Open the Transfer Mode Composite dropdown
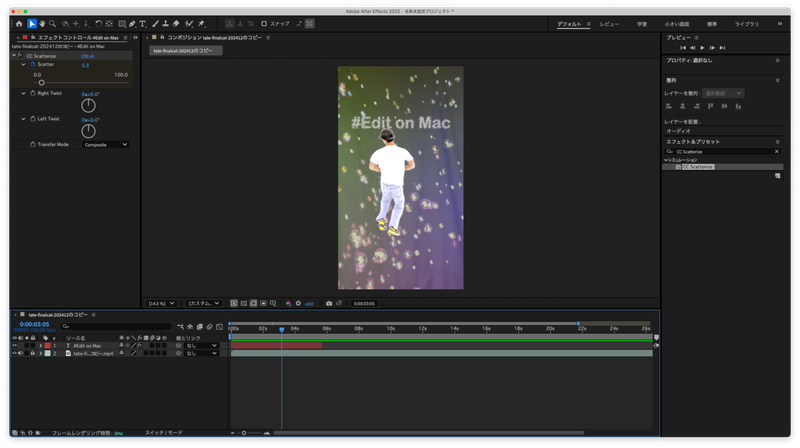Viewport: 800px width, 448px height. 106,145
